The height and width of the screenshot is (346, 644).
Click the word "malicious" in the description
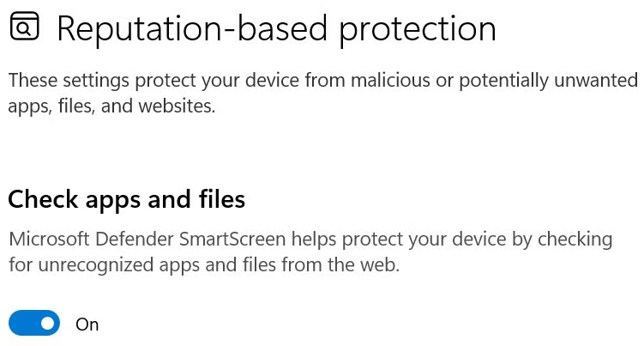click(364, 81)
